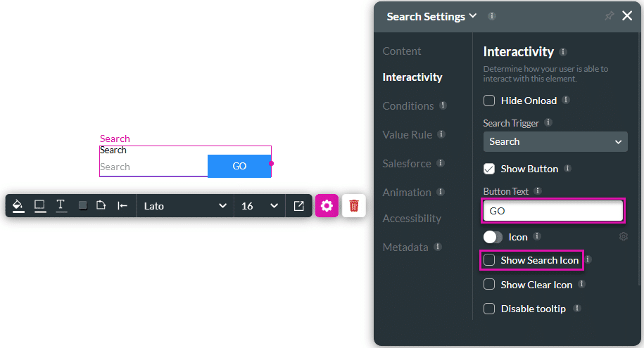Close the Search Settings panel
The height and width of the screenshot is (348, 644).
pyautogui.click(x=627, y=15)
